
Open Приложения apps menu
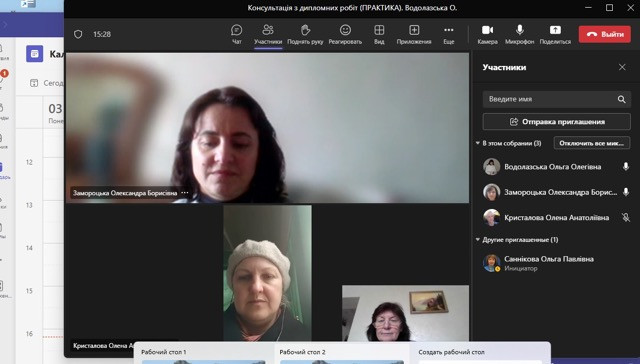[414, 34]
